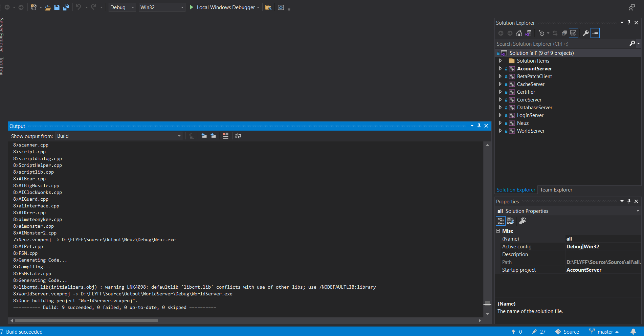Open the Win32 platform dropdown
644x336 pixels.
[x=162, y=7]
